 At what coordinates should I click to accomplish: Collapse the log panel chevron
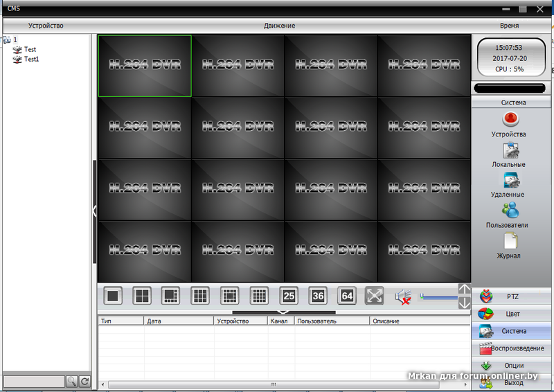[284, 312]
